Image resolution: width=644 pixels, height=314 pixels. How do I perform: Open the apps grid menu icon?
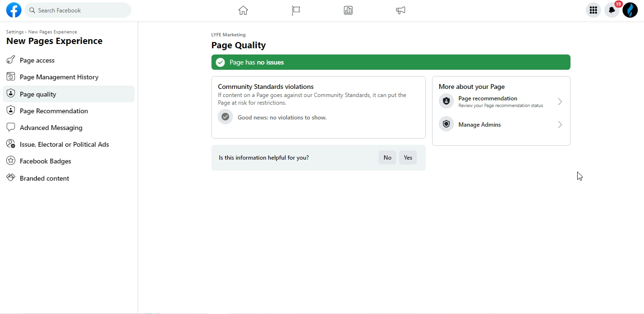593,10
